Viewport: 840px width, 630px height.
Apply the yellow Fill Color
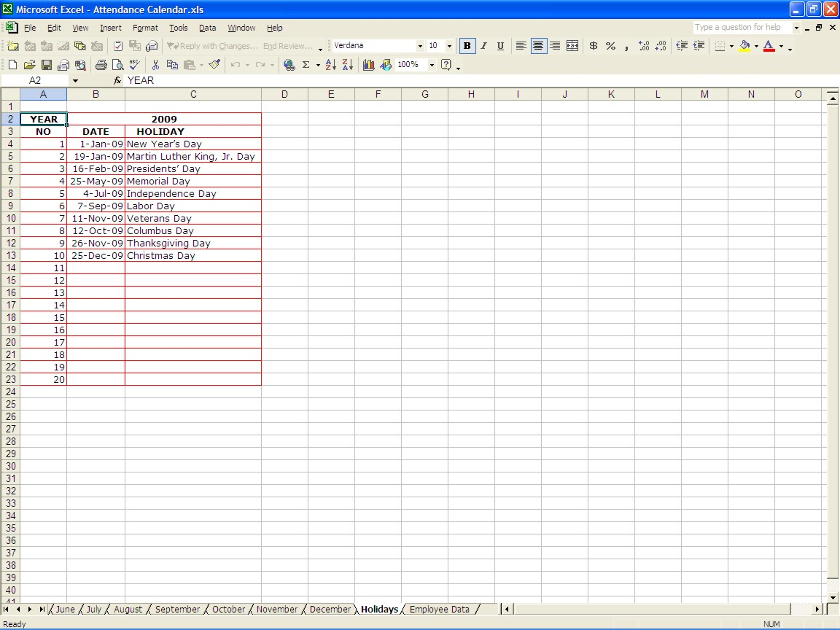pyautogui.click(x=744, y=46)
